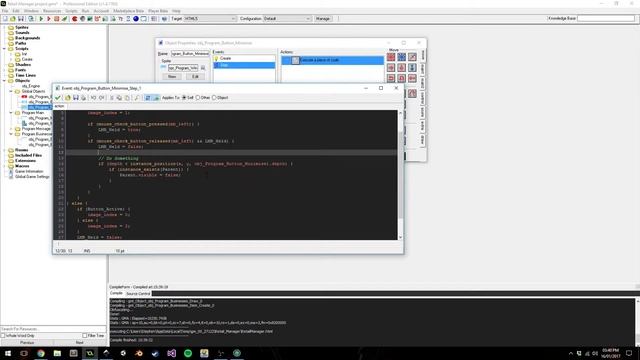640x360 pixels.
Task: Click the Undo icon in code editor toolbar
Action: tap(93, 98)
